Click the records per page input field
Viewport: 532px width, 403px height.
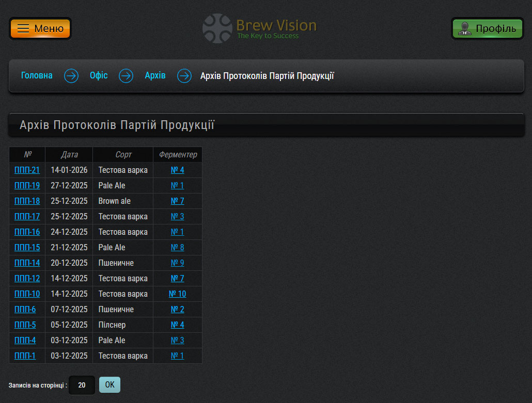pyautogui.click(x=82, y=385)
